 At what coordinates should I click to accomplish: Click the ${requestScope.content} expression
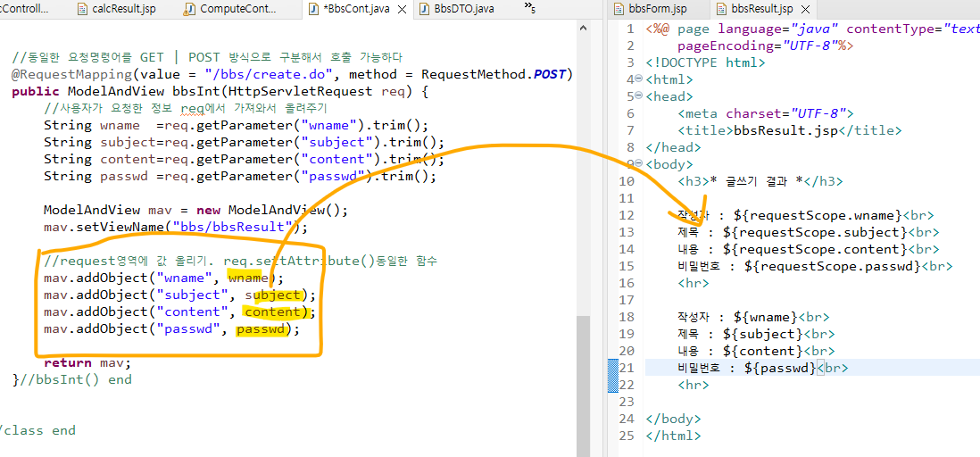814,249
